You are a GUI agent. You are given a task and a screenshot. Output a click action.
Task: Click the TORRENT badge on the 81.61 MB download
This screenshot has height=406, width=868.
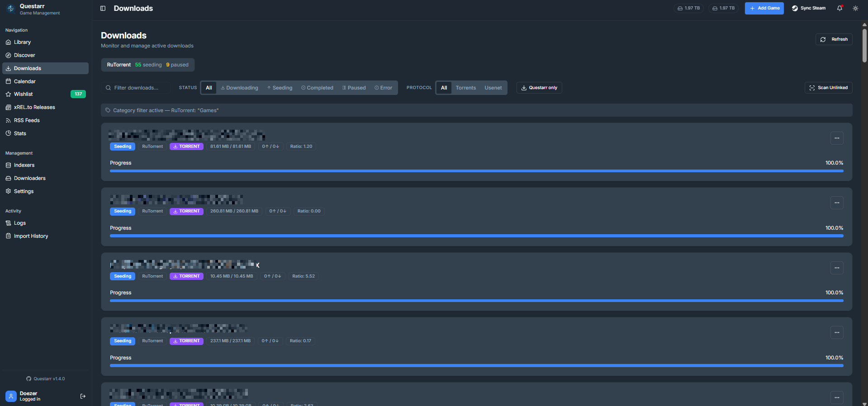click(186, 146)
